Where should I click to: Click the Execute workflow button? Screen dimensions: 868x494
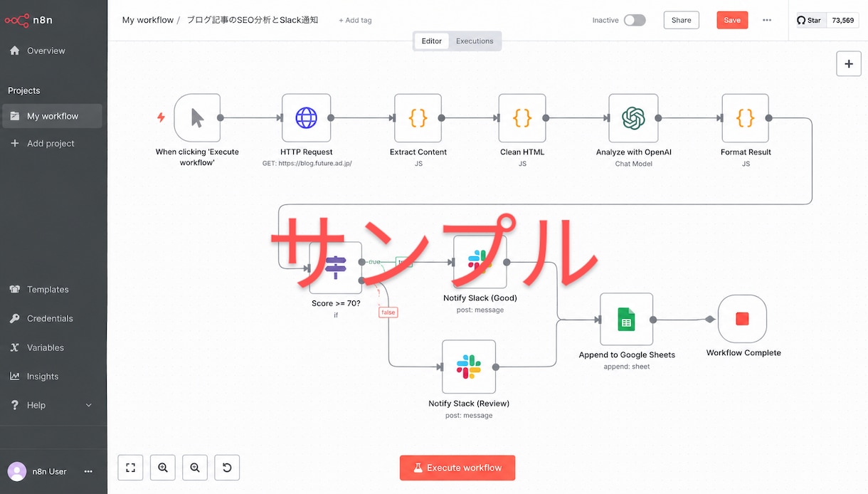coord(457,468)
